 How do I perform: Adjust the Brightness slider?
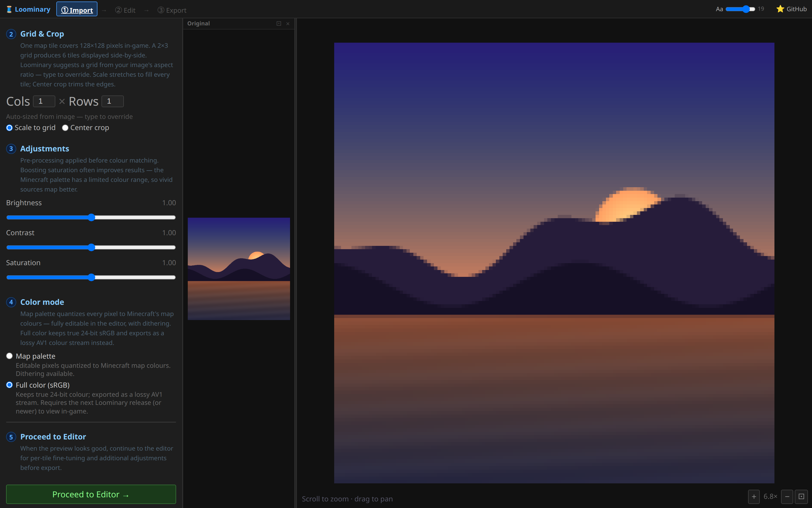(x=91, y=217)
